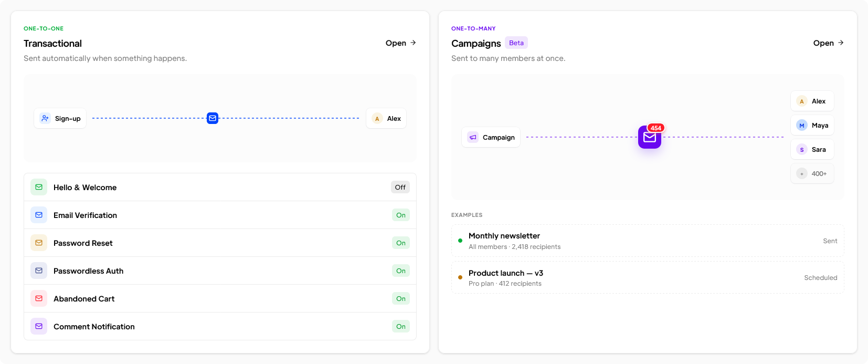Click the orange Password Reset envelope icon
This screenshot has height=364, width=868.
[39, 243]
